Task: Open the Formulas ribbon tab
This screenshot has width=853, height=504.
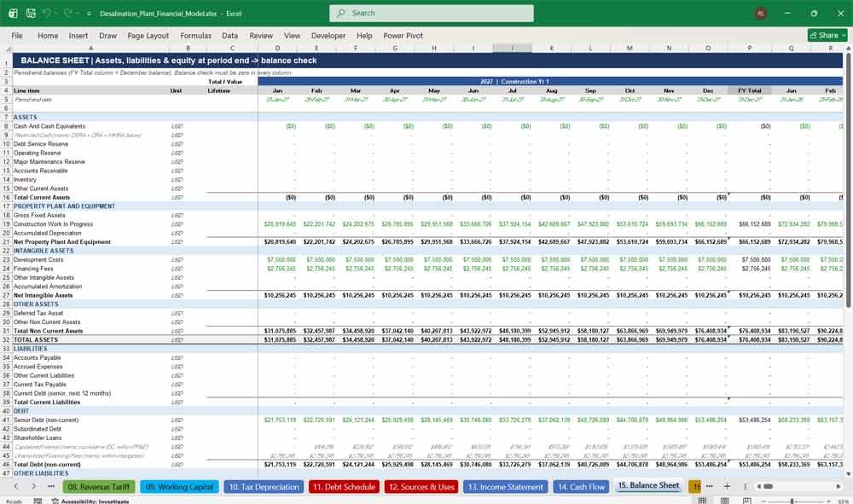Action: 196,35
